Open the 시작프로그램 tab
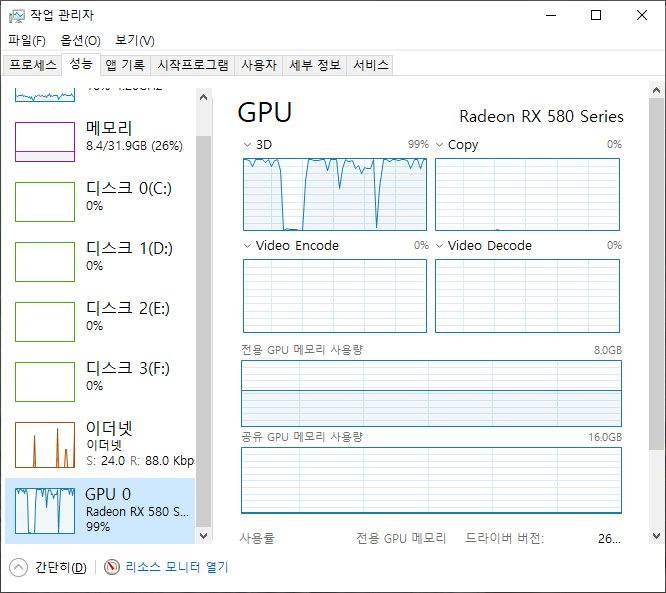Viewport: 666px width, 593px height. [x=192, y=65]
